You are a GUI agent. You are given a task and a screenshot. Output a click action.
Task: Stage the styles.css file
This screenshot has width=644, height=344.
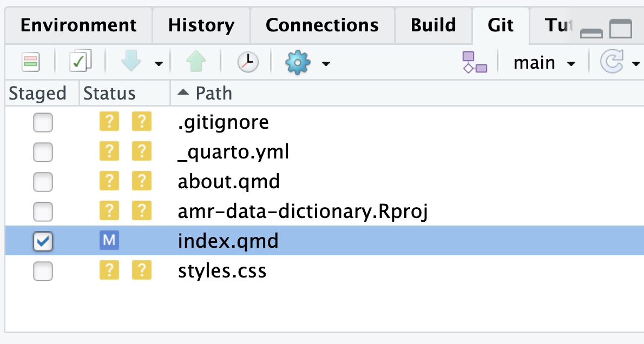(43, 271)
